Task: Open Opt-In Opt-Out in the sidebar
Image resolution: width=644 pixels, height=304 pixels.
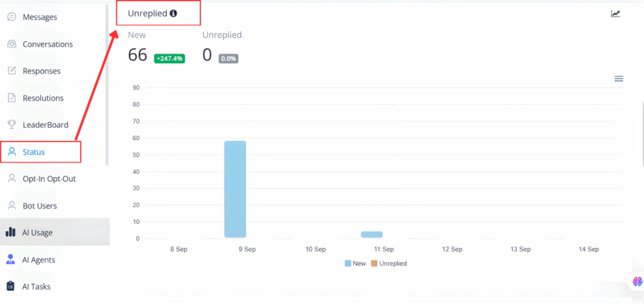Action: click(x=48, y=179)
